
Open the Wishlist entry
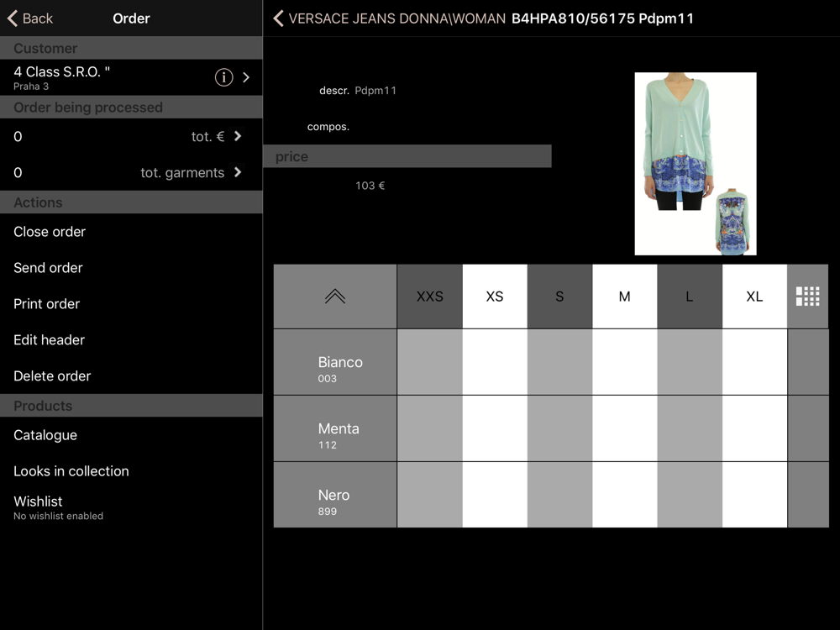pos(131,507)
